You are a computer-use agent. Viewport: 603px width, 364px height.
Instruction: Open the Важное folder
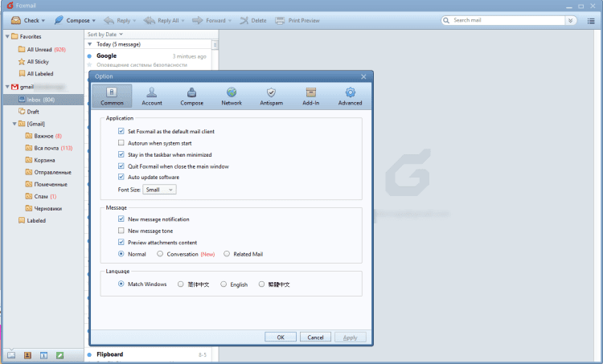click(43, 136)
